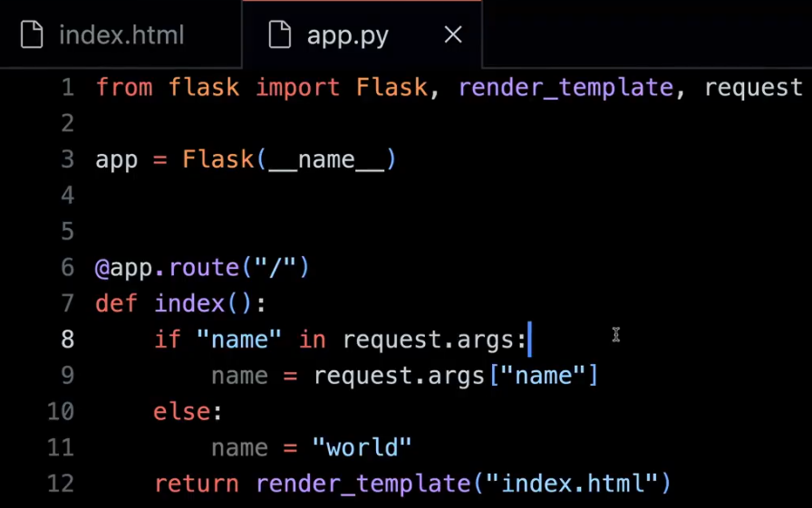The height and width of the screenshot is (508, 812).
Task: Click the return keyword on line 12
Action: point(197,484)
